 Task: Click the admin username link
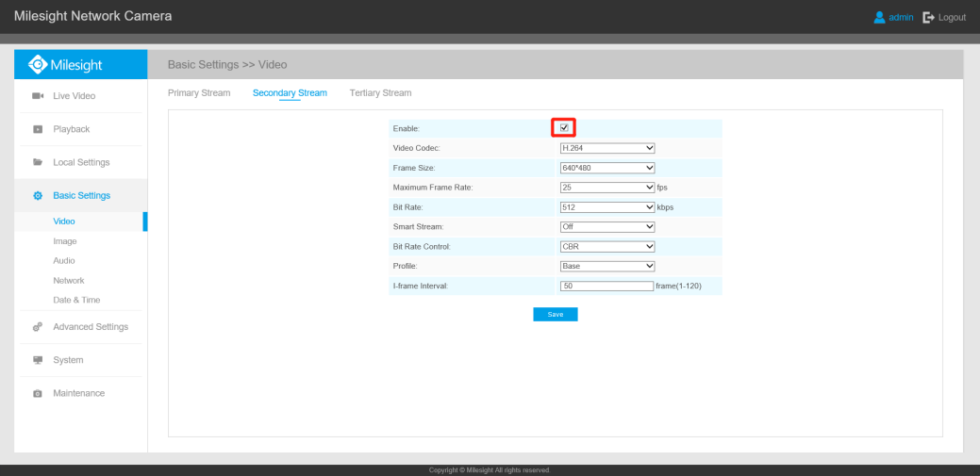[x=902, y=18]
